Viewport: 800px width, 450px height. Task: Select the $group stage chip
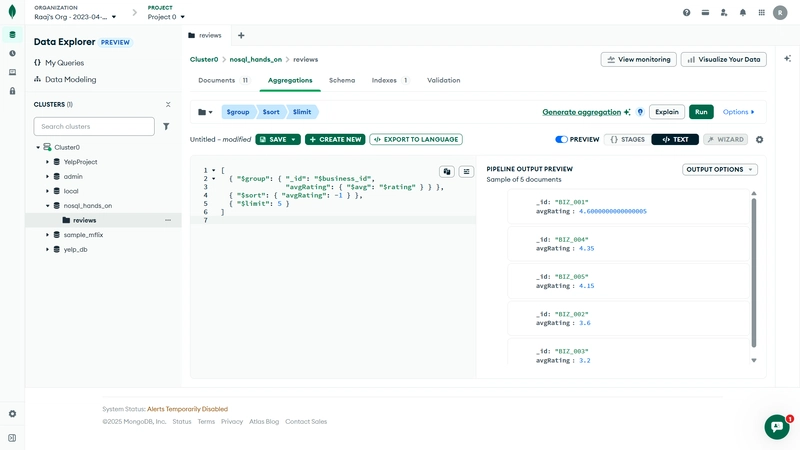coord(238,112)
